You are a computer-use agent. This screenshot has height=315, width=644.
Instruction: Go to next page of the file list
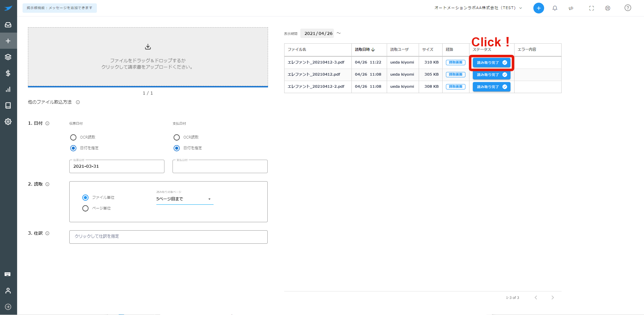pyautogui.click(x=553, y=298)
